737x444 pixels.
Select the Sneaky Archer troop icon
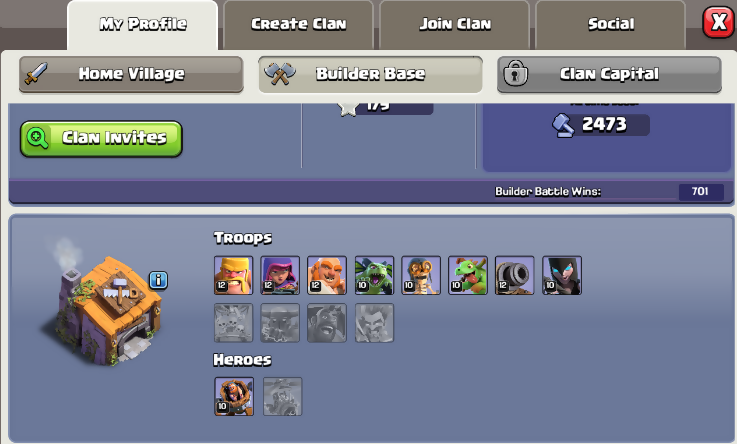point(280,275)
